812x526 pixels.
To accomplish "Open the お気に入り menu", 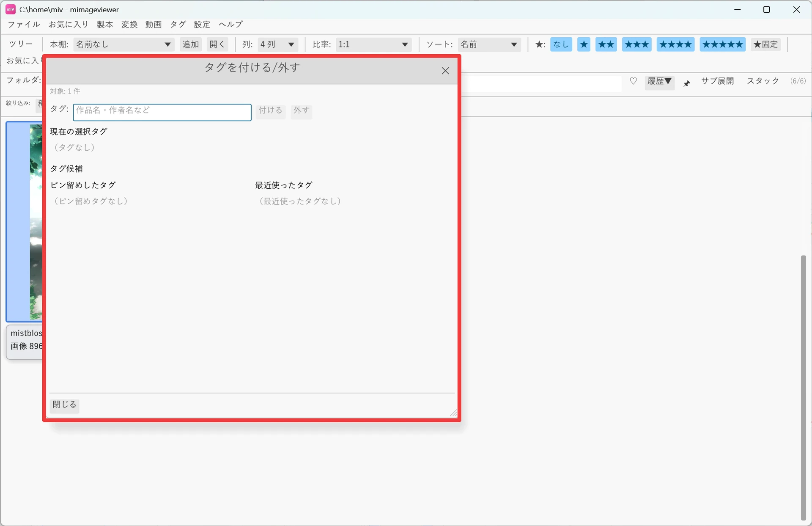I will coord(68,25).
